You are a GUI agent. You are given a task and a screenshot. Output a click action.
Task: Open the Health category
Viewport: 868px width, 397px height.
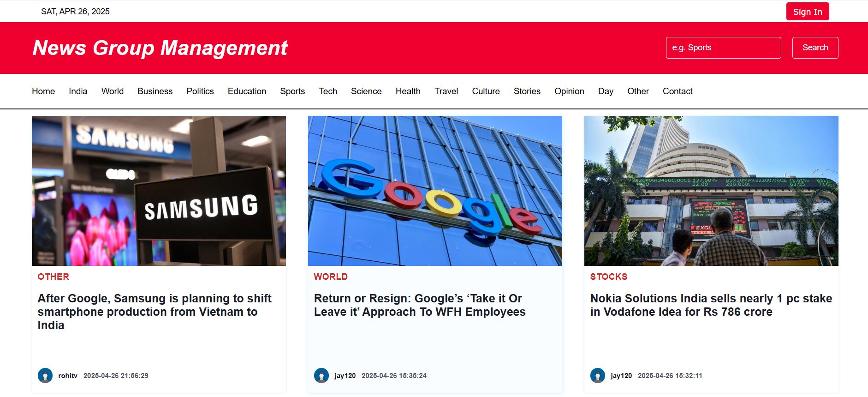point(408,91)
